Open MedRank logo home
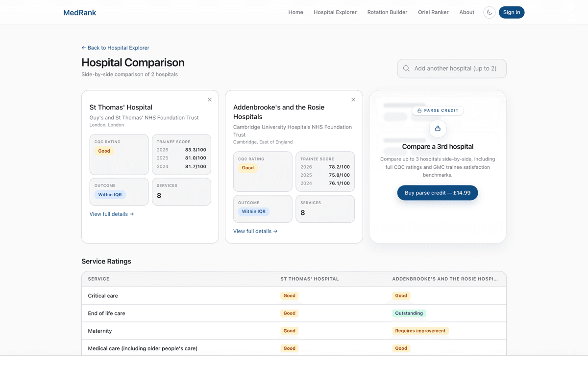588x368 pixels. pyautogui.click(x=79, y=12)
